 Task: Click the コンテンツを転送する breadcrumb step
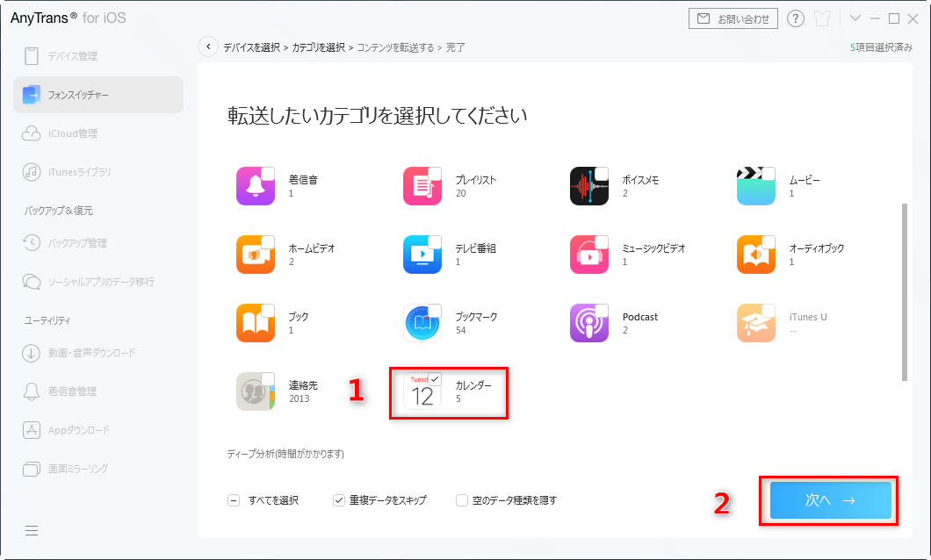(x=395, y=47)
